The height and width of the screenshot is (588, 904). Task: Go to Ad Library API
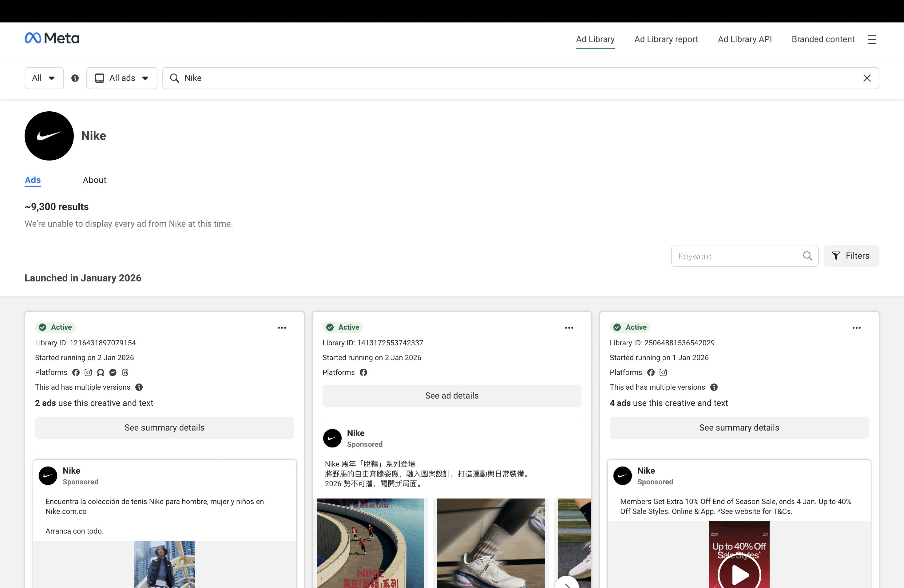click(744, 39)
